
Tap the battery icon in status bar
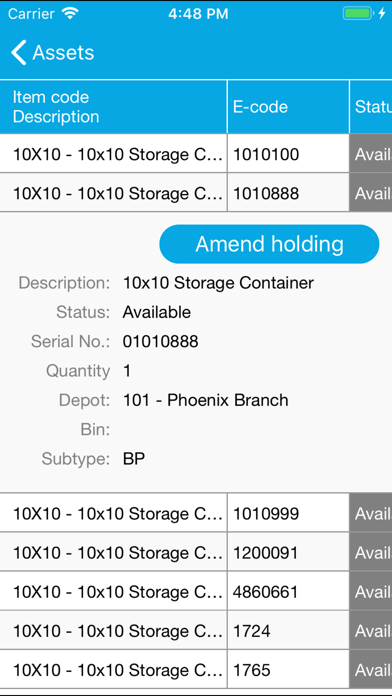pyautogui.click(x=357, y=14)
